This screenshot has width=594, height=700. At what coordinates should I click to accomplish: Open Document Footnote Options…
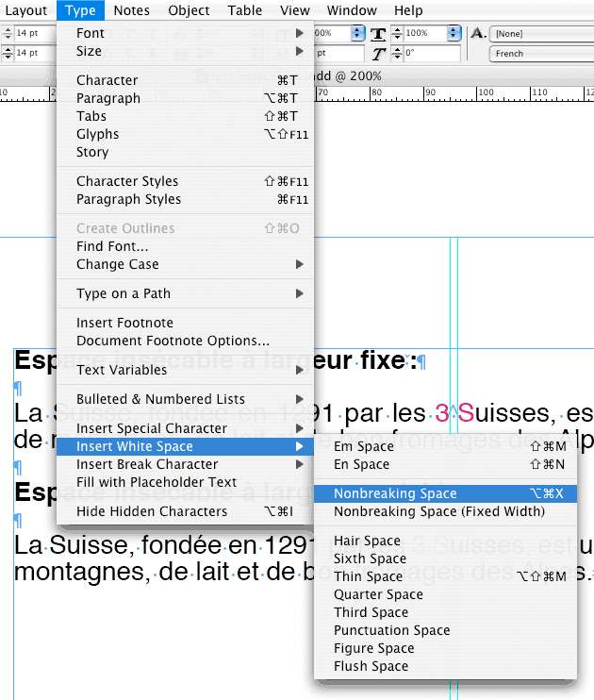point(185,341)
